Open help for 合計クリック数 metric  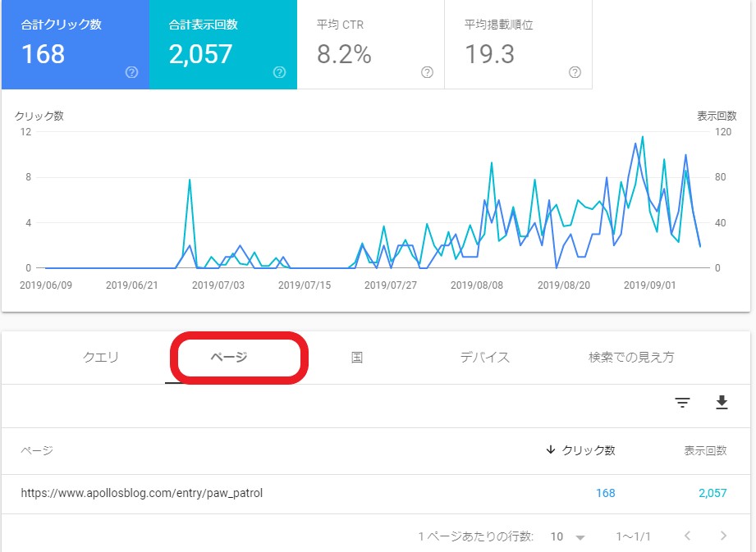(x=131, y=72)
